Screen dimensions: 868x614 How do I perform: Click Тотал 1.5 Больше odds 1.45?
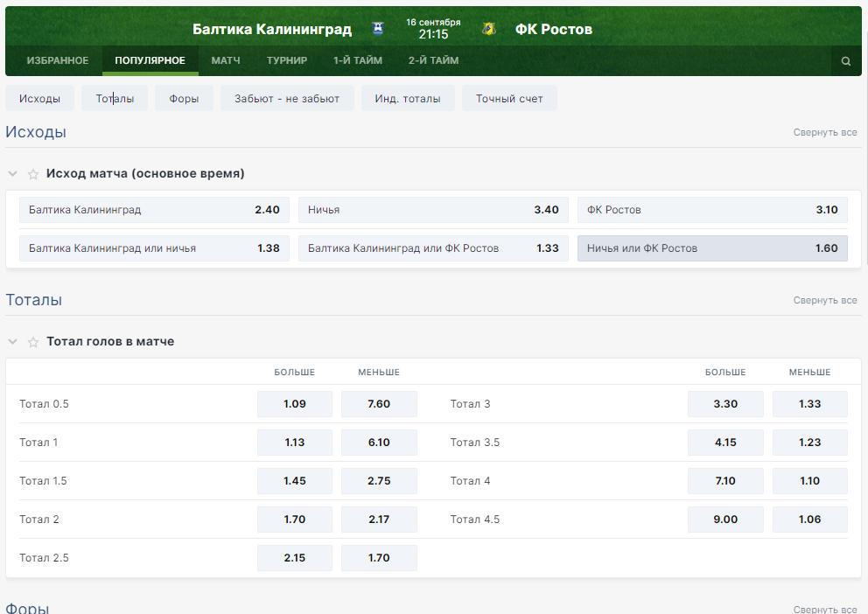[295, 481]
